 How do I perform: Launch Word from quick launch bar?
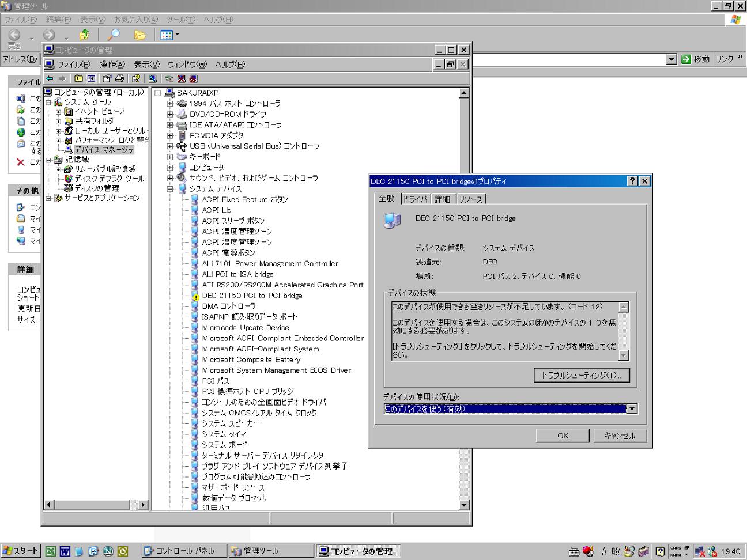pyautogui.click(x=65, y=551)
